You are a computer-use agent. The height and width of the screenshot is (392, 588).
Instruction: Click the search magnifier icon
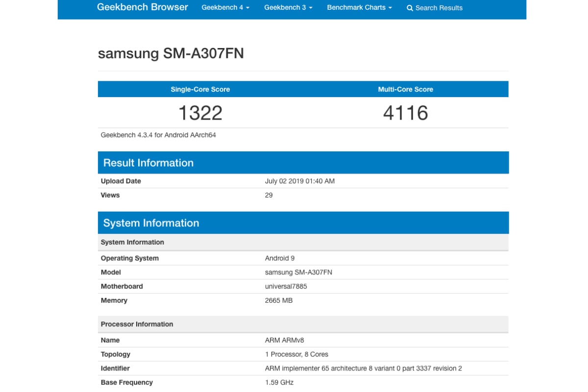[x=410, y=8]
